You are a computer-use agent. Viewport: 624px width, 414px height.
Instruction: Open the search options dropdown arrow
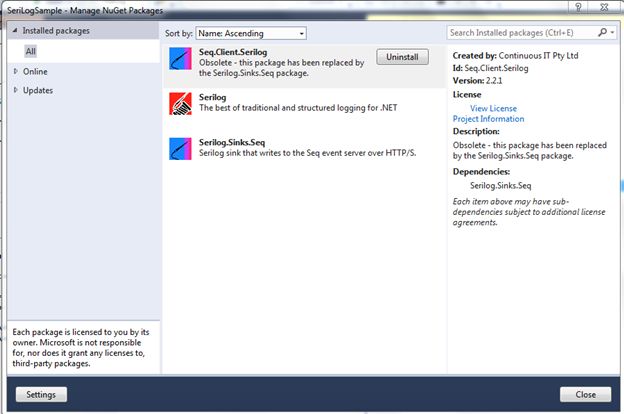pyautogui.click(x=612, y=32)
